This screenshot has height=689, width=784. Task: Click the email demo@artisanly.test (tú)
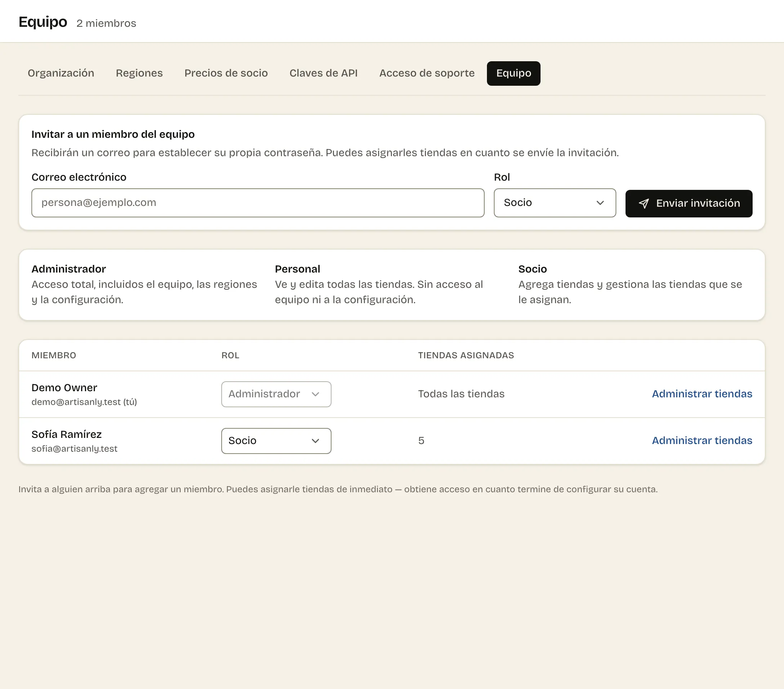click(x=84, y=402)
